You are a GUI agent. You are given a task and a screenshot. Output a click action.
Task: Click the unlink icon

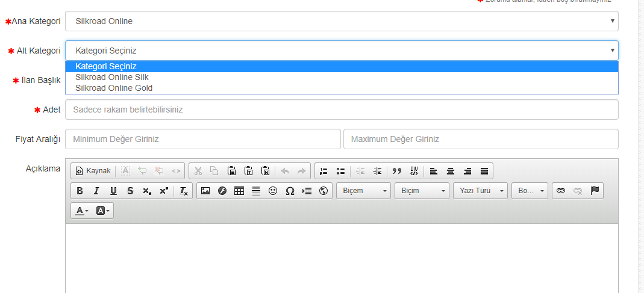(x=578, y=191)
